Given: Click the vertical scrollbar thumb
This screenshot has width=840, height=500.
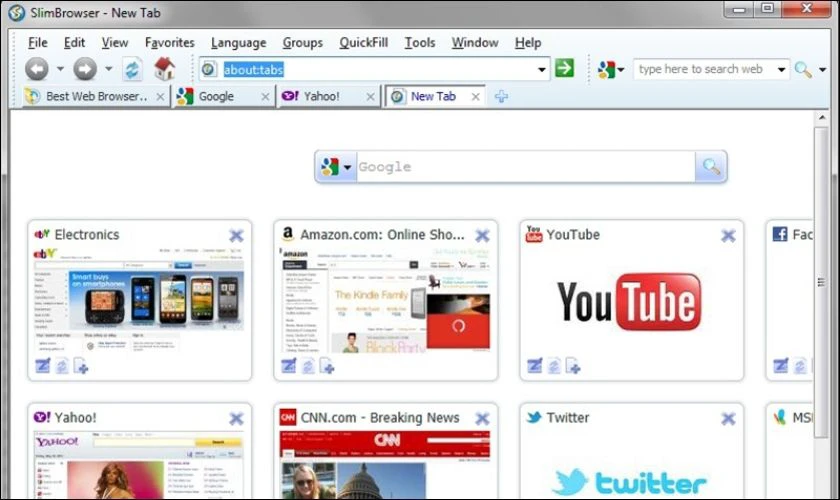Looking at the screenshot, I should [x=821, y=282].
